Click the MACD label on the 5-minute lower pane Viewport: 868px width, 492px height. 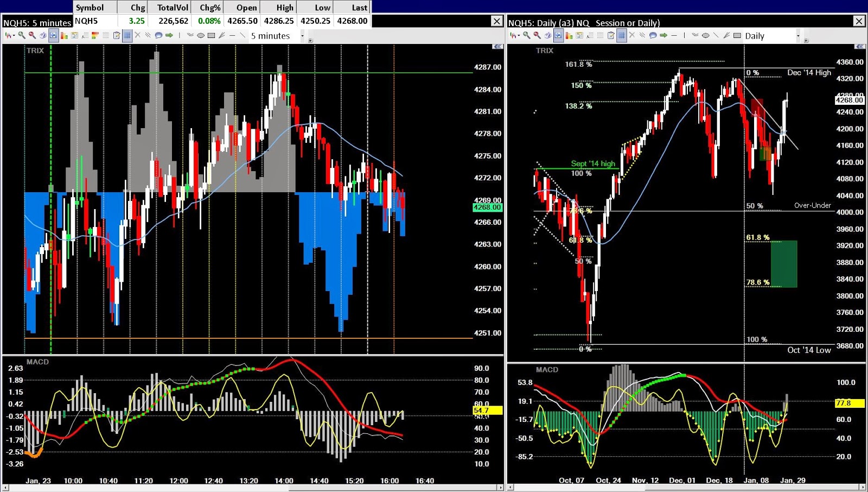coord(37,362)
